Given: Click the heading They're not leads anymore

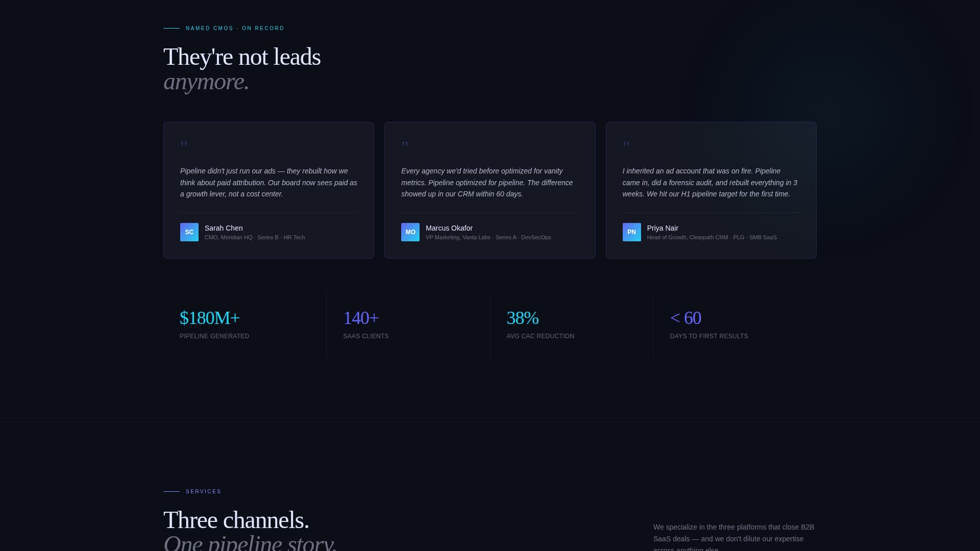Looking at the screenshot, I should point(242,69).
